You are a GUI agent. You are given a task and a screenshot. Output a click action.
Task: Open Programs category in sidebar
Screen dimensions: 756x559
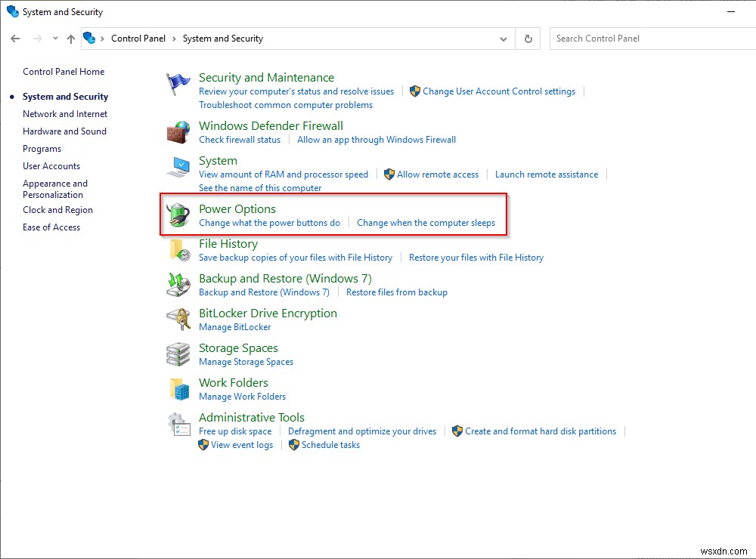coord(42,149)
